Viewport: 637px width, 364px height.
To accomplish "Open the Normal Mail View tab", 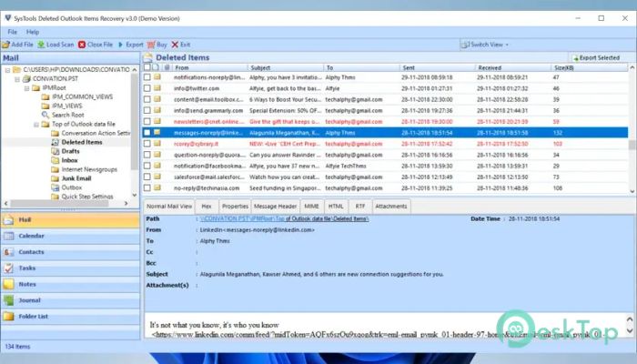I will tap(169, 207).
